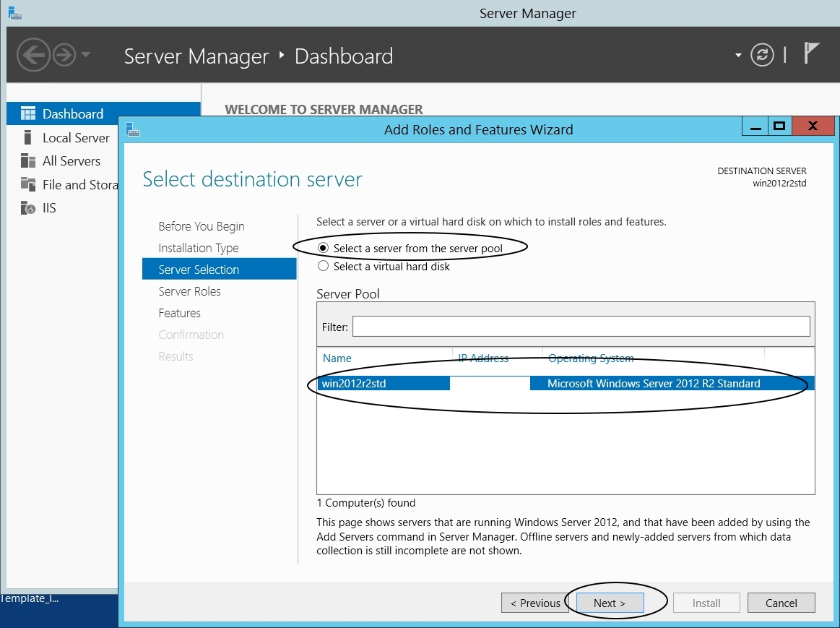Sort by the Operating System column header

tap(591, 358)
